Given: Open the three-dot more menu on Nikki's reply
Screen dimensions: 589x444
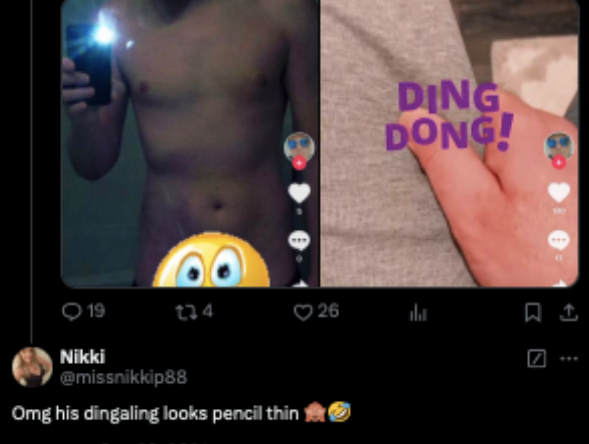Looking at the screenshot, I should click(569, 359).
